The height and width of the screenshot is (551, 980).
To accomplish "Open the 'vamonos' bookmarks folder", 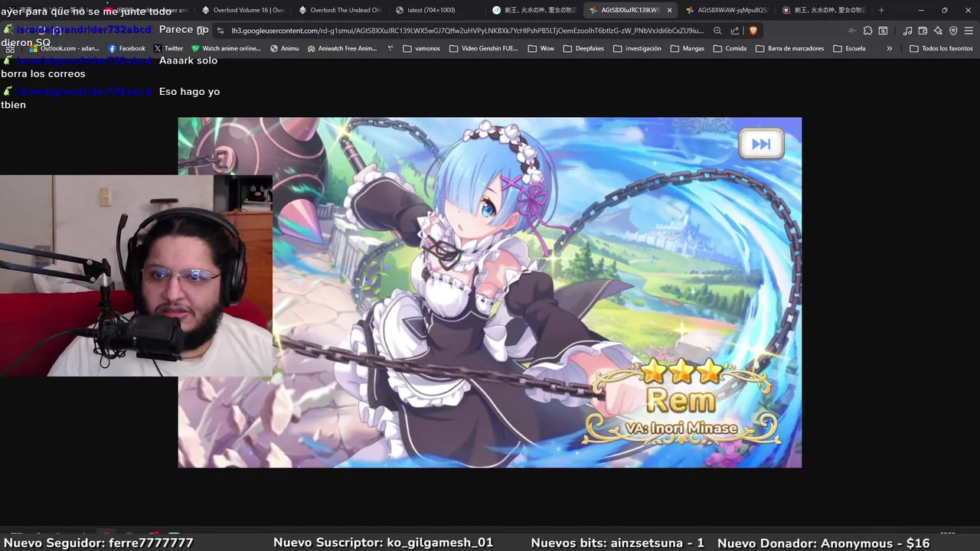I will (x=421, y=48).
